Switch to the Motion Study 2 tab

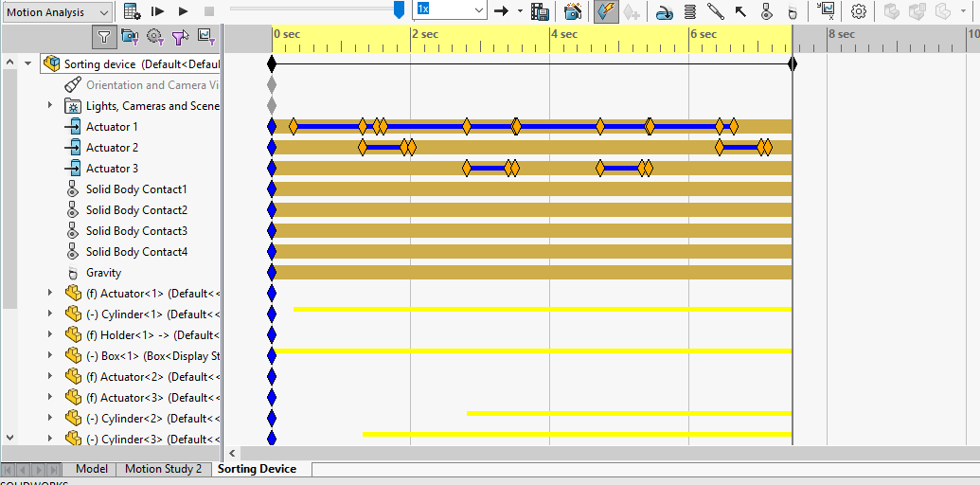pyautogui.click(x=163, y=470)
